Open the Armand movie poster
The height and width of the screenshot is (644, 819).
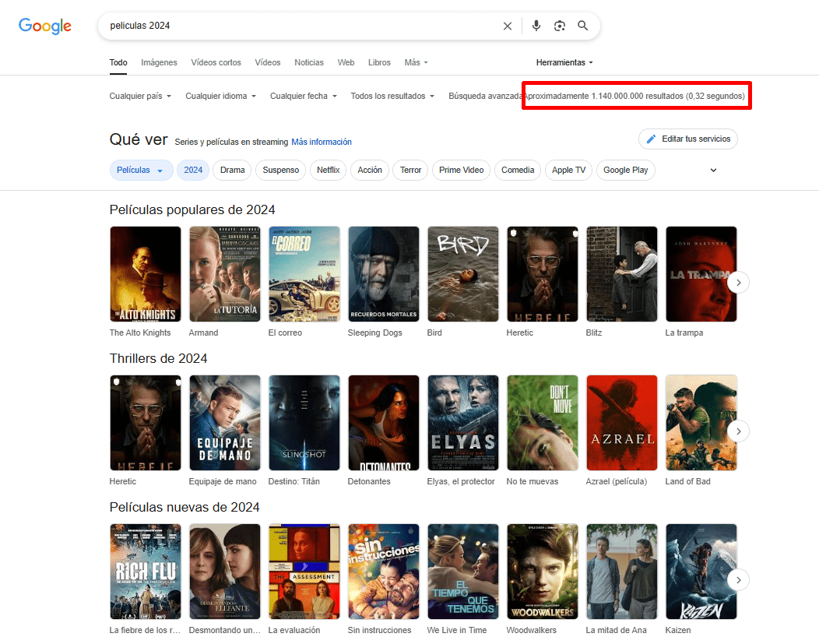[x=225, y=274]
